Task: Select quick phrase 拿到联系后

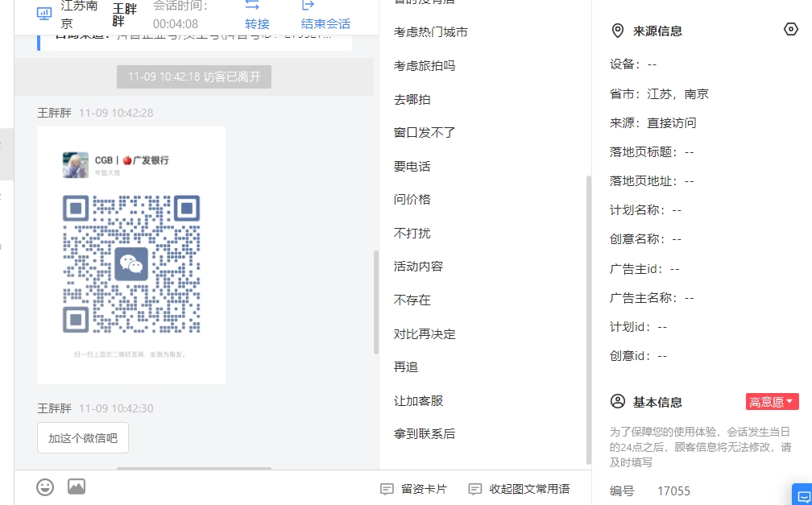Action: click(425, 434)
